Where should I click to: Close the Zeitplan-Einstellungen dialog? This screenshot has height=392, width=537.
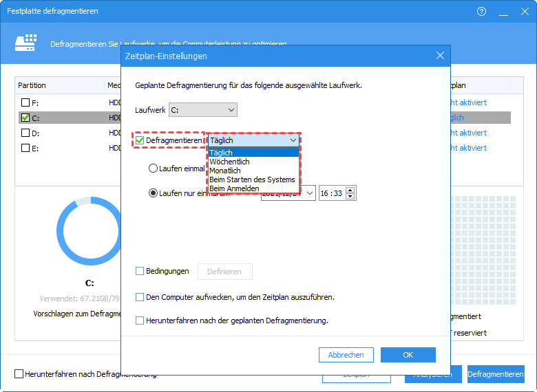(x=440, y=56)
